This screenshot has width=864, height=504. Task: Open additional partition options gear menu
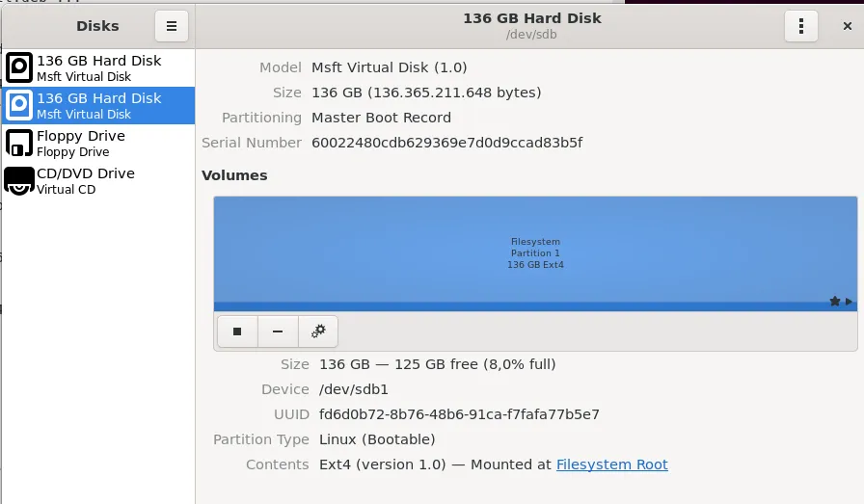pos(318,332)
